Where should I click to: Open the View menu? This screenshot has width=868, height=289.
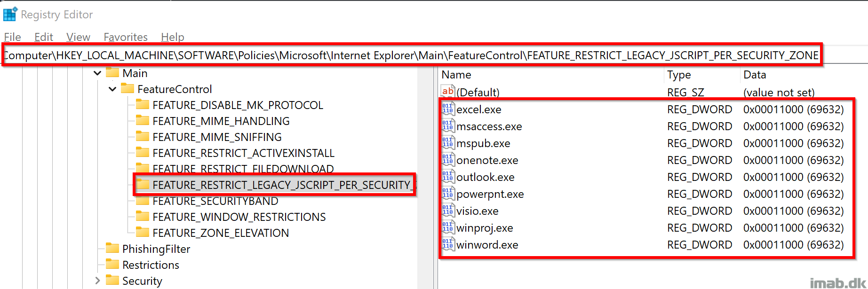78,37
